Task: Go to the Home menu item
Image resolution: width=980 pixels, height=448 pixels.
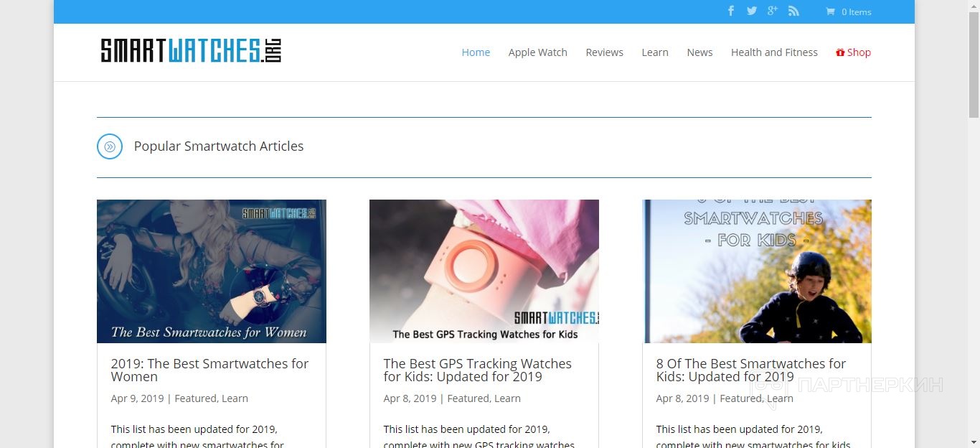Action: coord(476,52)
